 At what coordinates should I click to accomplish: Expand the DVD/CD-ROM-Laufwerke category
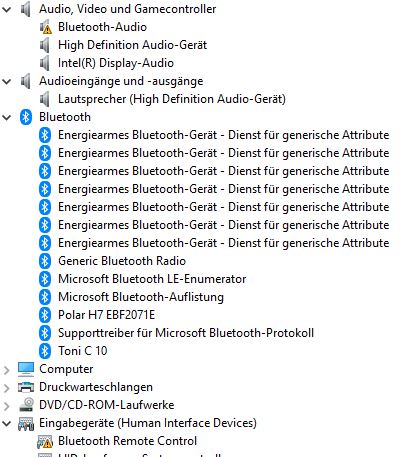tap(7, 405)
